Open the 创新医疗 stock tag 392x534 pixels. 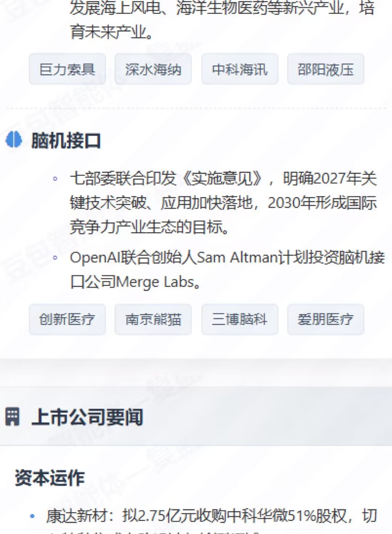67,319
